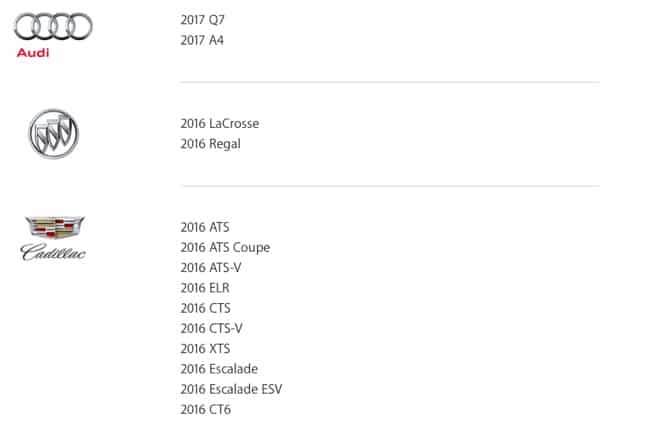Screen dimensions: 666x421
Task: Select the 2016 Escalade entry
Action: coord(219,369)
